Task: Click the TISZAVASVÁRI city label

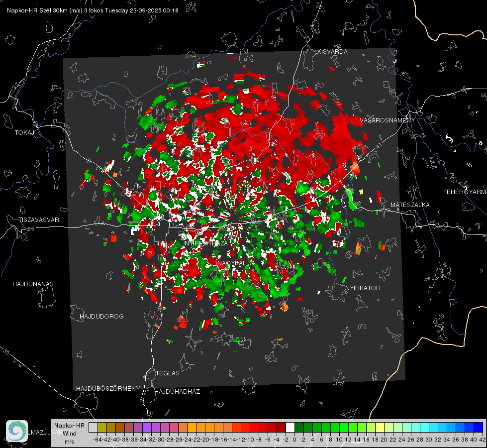Action: [39, 220]
